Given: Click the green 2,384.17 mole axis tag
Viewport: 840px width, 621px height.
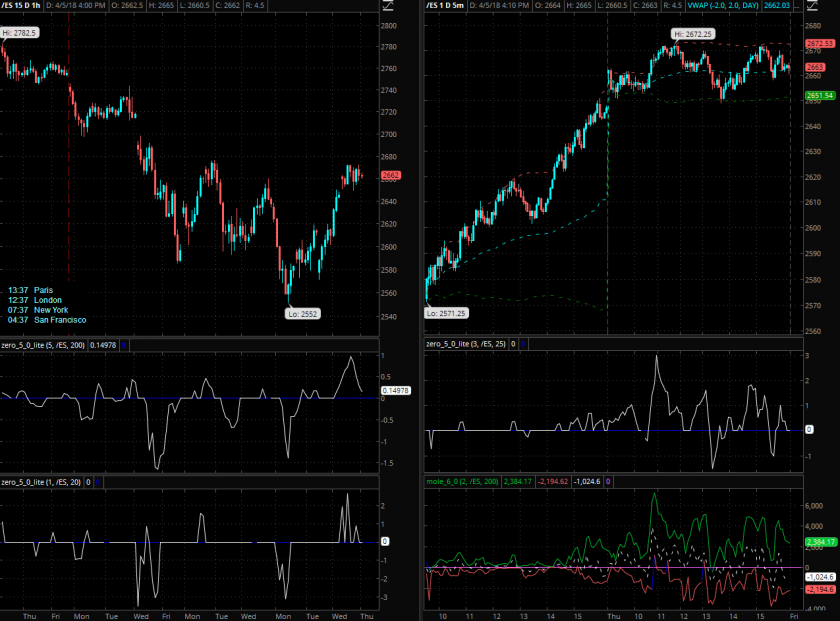Looking at the screenshot, I should point(820,542).
